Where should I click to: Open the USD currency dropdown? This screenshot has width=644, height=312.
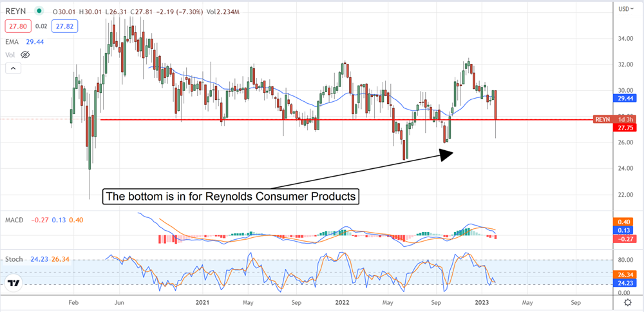(623, 9)
